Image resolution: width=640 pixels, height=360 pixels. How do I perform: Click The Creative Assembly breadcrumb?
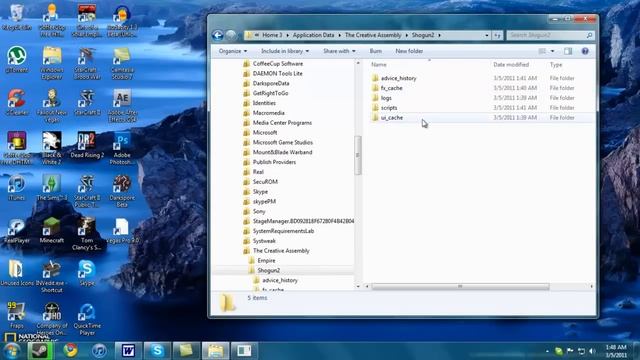click(373, 35)
